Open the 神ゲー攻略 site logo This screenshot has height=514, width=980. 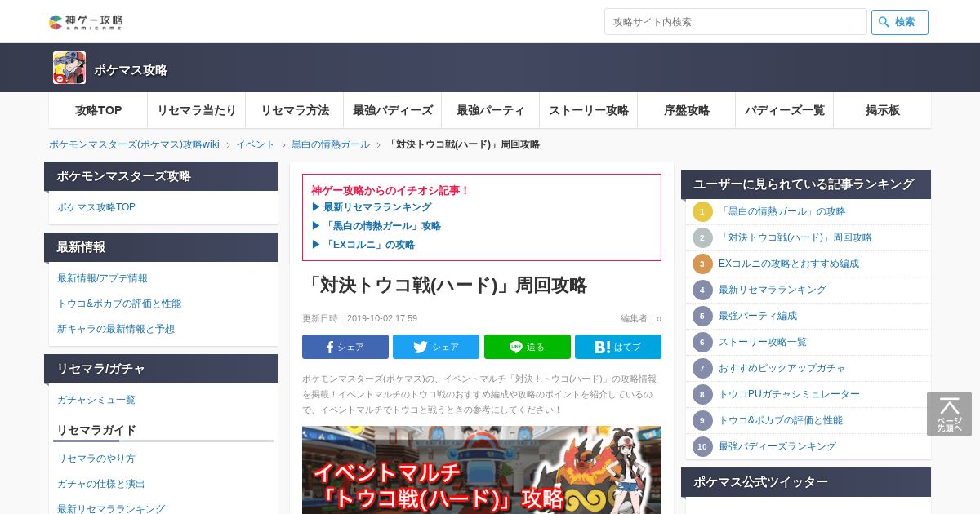[x=86, y=22]
